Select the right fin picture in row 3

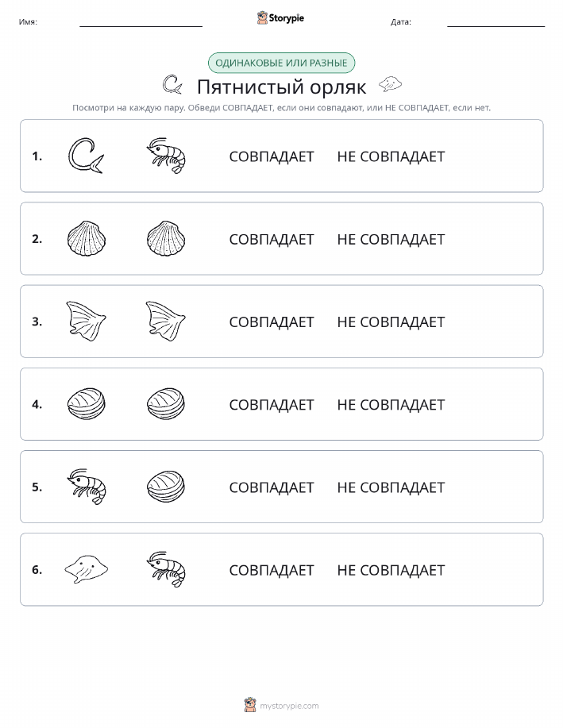[165, 322]
